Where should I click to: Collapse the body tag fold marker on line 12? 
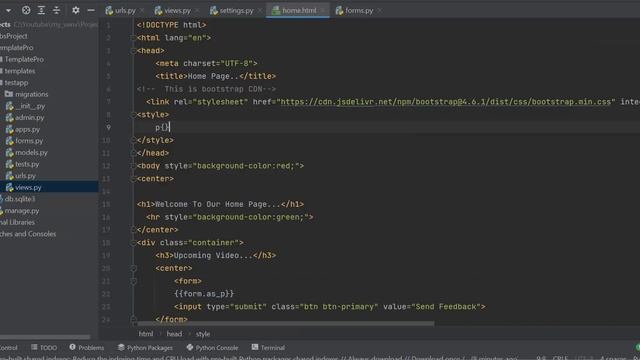tap(133, 166)
